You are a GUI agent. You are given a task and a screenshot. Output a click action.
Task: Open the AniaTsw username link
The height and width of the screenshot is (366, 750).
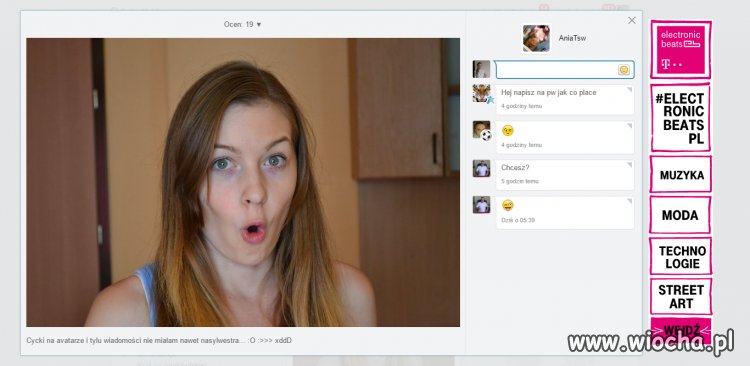[x=572, y=38]
